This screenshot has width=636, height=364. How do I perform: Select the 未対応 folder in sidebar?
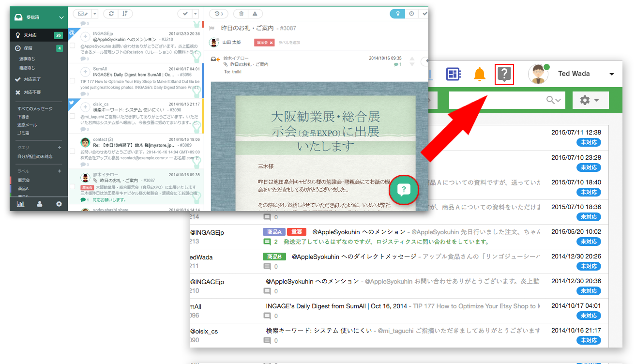[30, 35]
